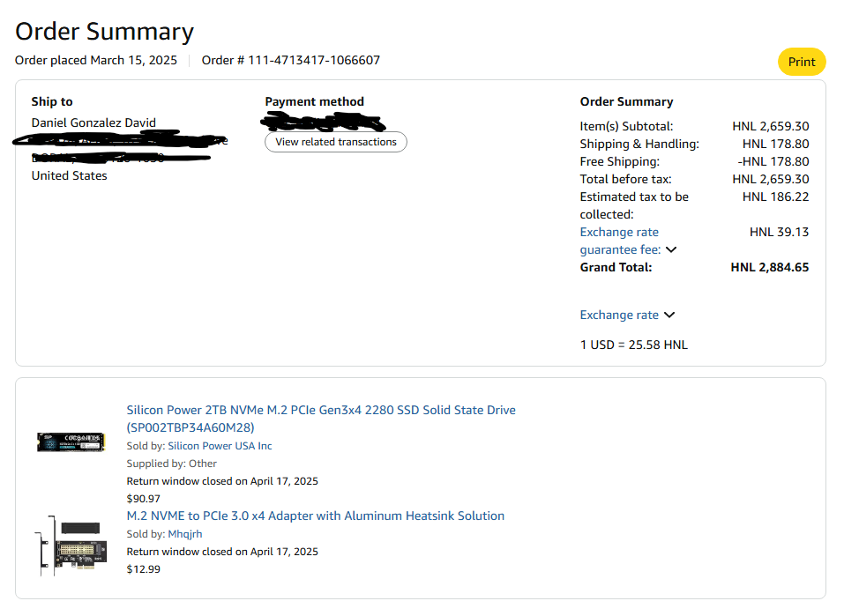Click the Order placed March 15, 2025 date

click(x=96, y=60)
